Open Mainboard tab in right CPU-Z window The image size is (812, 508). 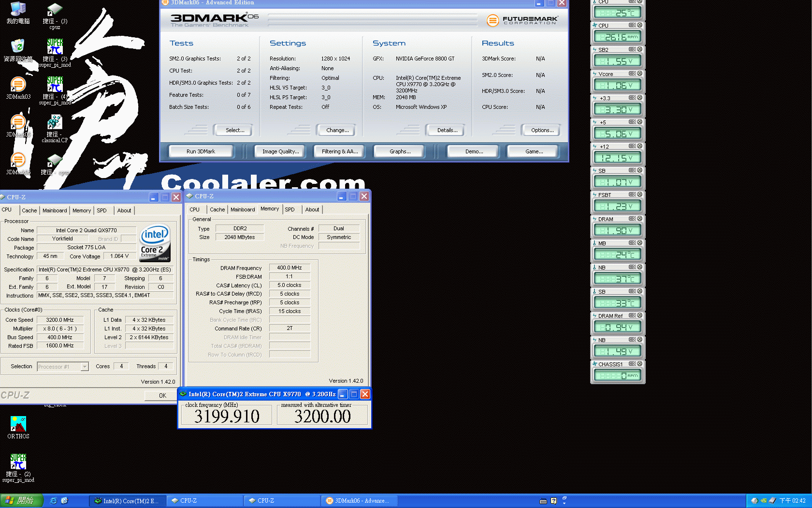point(243,209)
